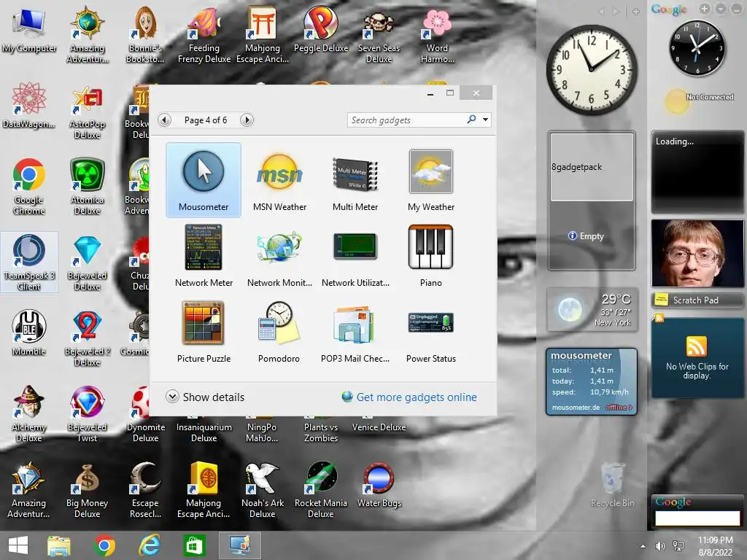Select Rocket Mania Deluxe shortcut
Screen dimensions: 747x560
321,491
